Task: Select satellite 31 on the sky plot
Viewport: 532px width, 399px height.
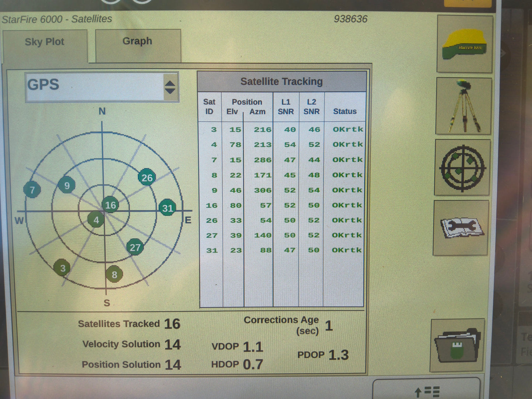Action: [168, 208]
